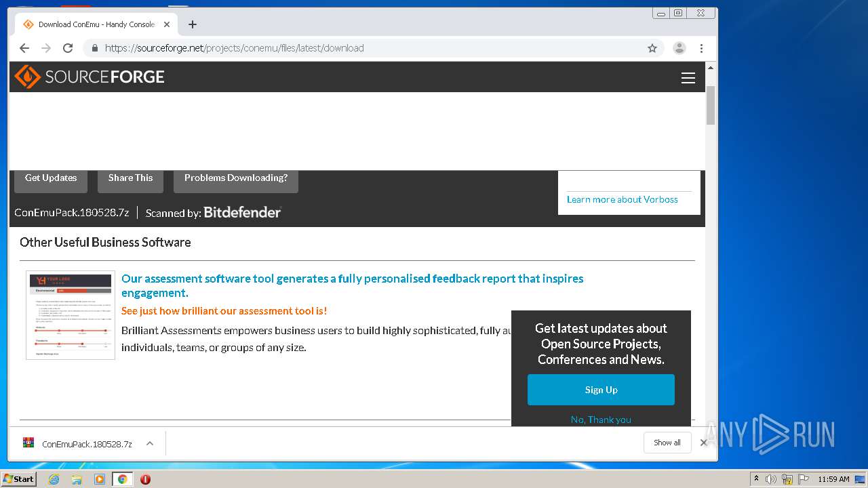This screenshot has height=488, width=868.
Task: Close the Download ConEmu tab
Action: pyautogui.click(x=167, y=24)
